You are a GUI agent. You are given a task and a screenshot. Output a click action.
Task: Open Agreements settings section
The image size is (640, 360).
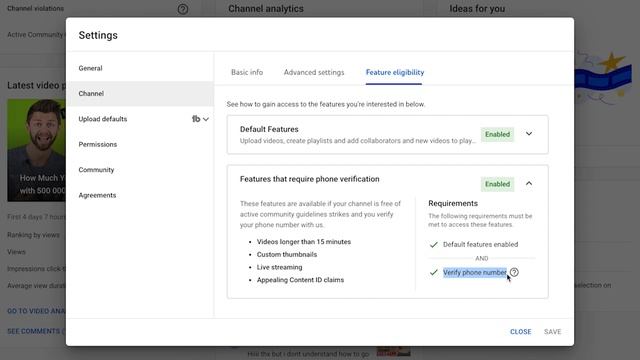[140, 195]
